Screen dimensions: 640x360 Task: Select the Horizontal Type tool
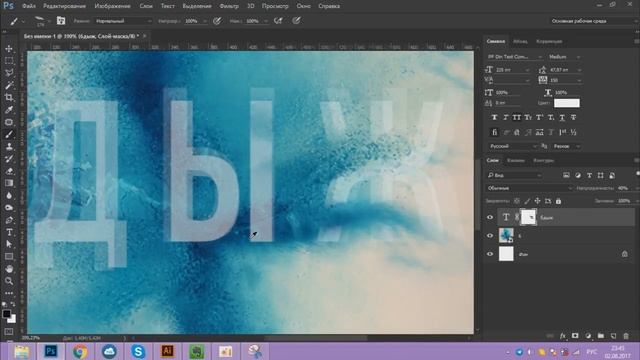click(x=9, y=232)
